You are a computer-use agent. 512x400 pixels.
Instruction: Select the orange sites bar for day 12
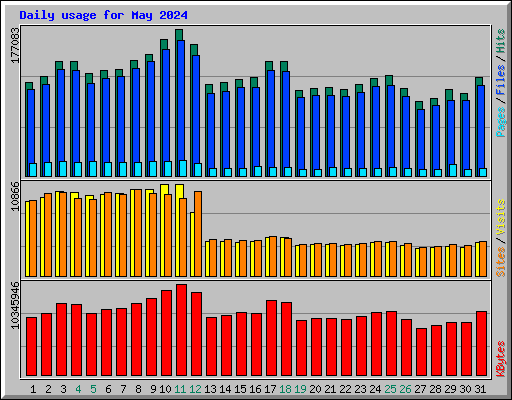198,234
